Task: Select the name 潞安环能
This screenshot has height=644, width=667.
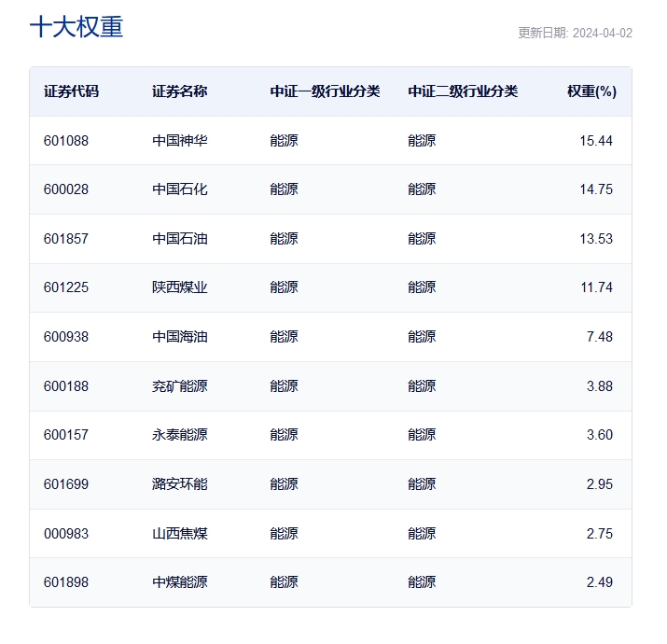Action: [x=179, y=484]
